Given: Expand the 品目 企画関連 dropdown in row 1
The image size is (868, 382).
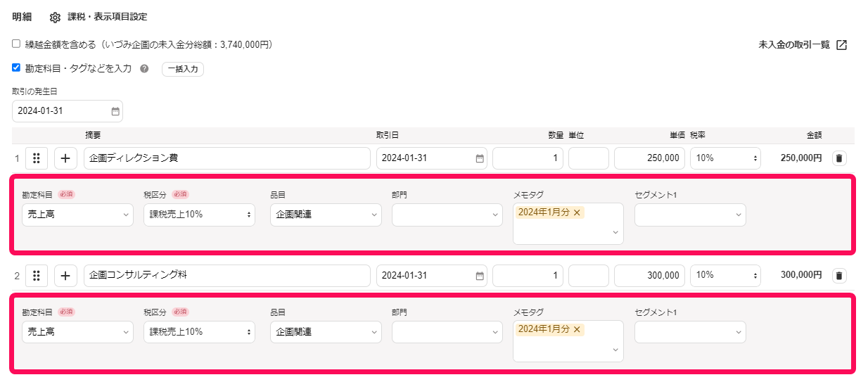Looking at the screenshot, I should pyautogui.click(x=326, y=215).
